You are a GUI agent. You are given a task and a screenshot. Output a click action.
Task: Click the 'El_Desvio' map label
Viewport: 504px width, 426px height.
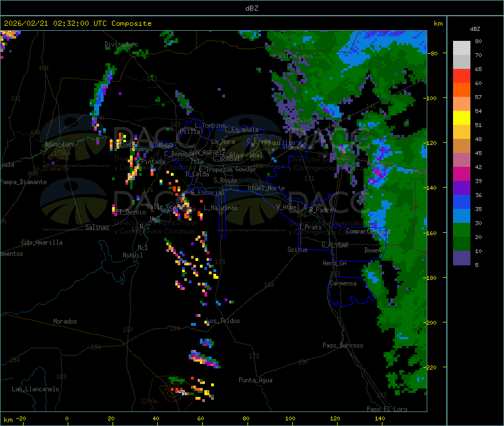click(130, 212)
